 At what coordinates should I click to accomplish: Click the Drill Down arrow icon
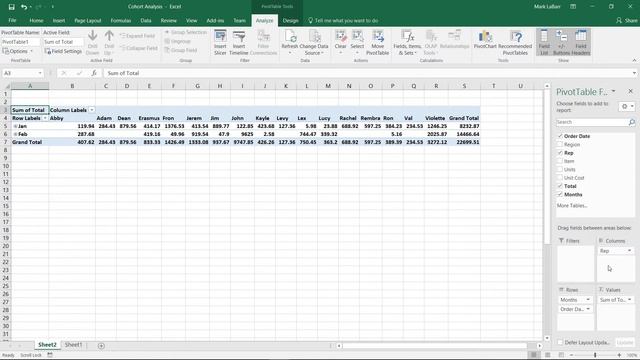[93, 36]
